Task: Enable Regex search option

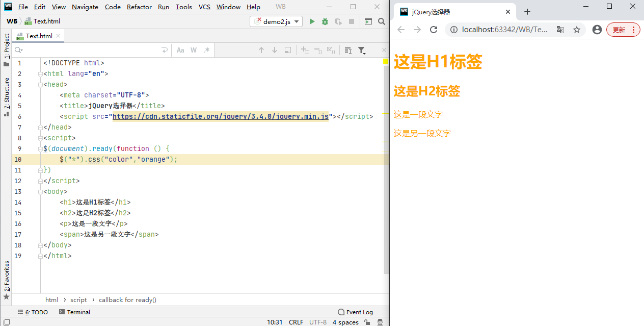Action: [206, 50]
